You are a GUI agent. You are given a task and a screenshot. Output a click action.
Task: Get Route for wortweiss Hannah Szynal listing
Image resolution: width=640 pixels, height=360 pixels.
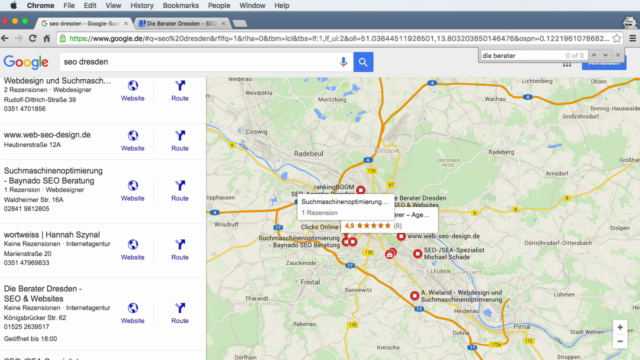pyautogui.click(x=180, y=250)
